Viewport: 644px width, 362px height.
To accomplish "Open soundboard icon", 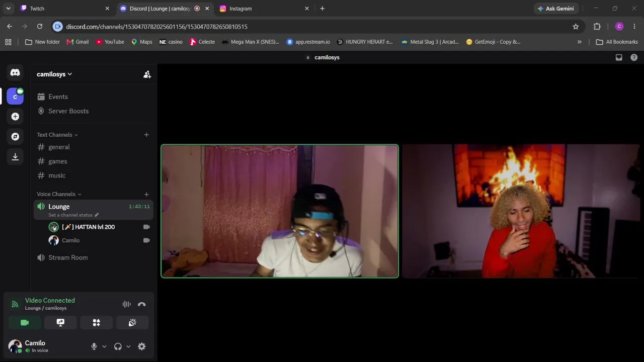I will (x=132, y=323).
